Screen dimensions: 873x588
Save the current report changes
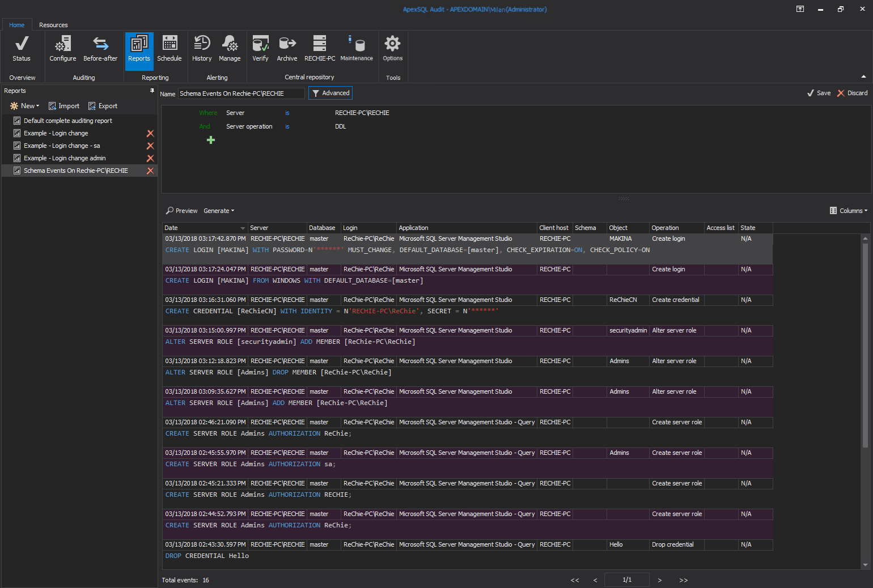tap(819, 92)
